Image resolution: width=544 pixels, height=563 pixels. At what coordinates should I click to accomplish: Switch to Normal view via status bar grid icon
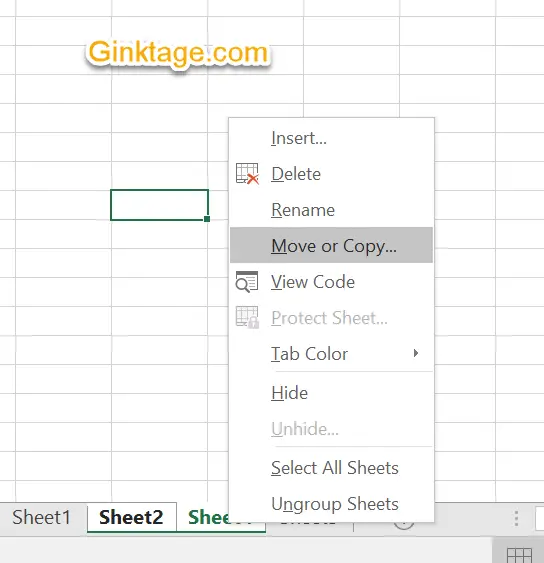point(519,555)
